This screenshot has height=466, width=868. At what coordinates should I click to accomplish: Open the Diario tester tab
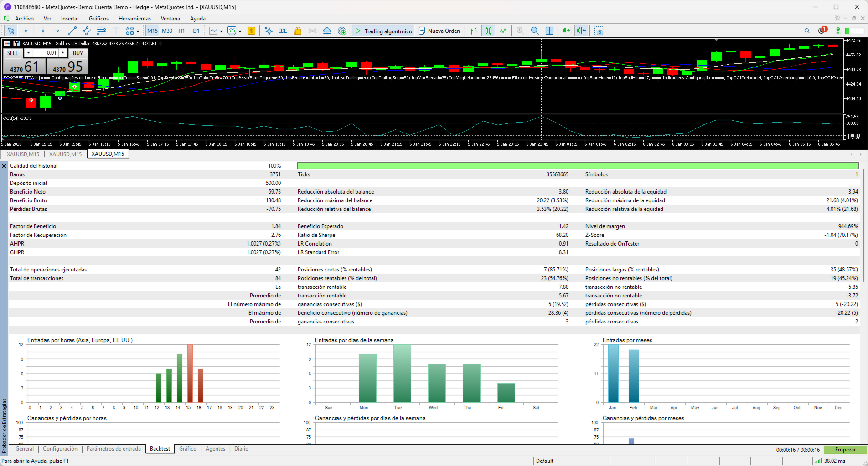point(241,449)
